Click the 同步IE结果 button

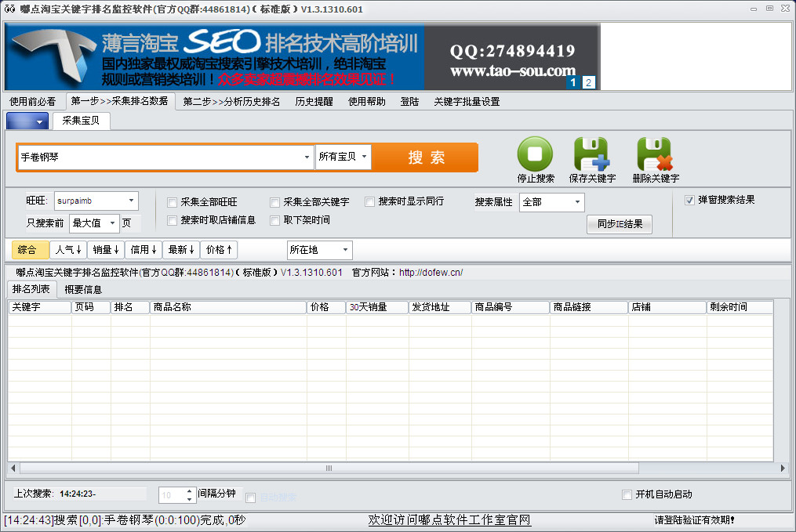pos(620,224)
